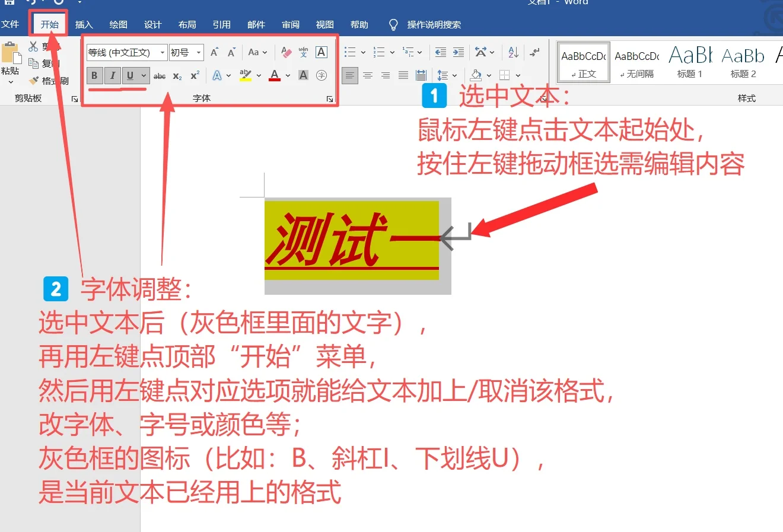Open the 视图 ribbon tab
This screenshot has height=532, width=783.
tap(324, 24)
